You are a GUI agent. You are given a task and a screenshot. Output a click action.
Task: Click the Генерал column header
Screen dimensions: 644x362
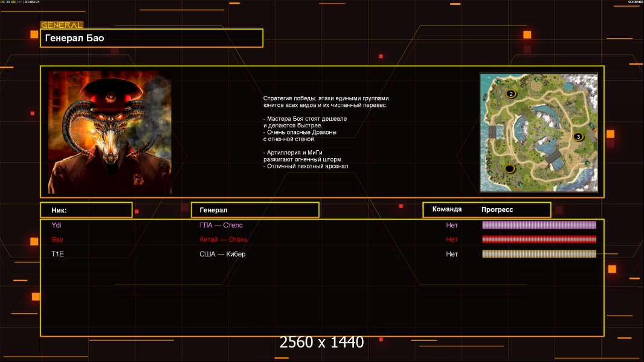pos(255,210)
